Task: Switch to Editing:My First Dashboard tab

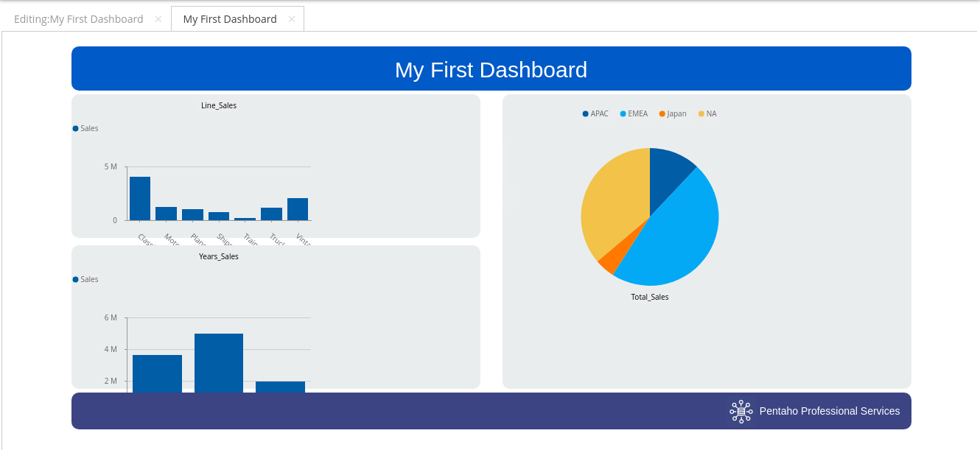Action: coord(78,19)
